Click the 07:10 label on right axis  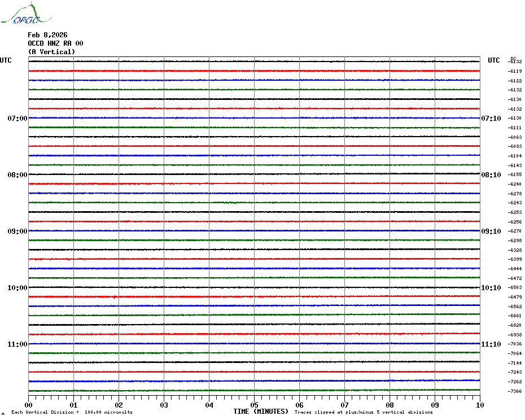point(491,119)
